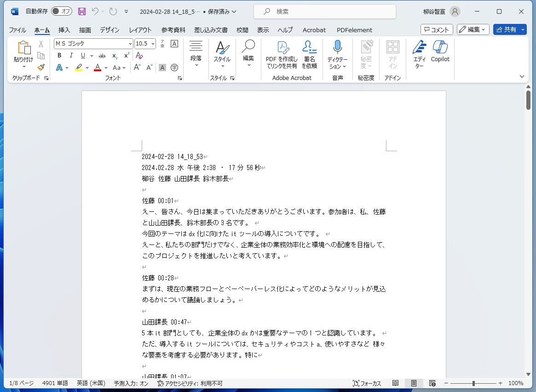Open the font size dropdown
Screen dimensions: 536x392
152,44
